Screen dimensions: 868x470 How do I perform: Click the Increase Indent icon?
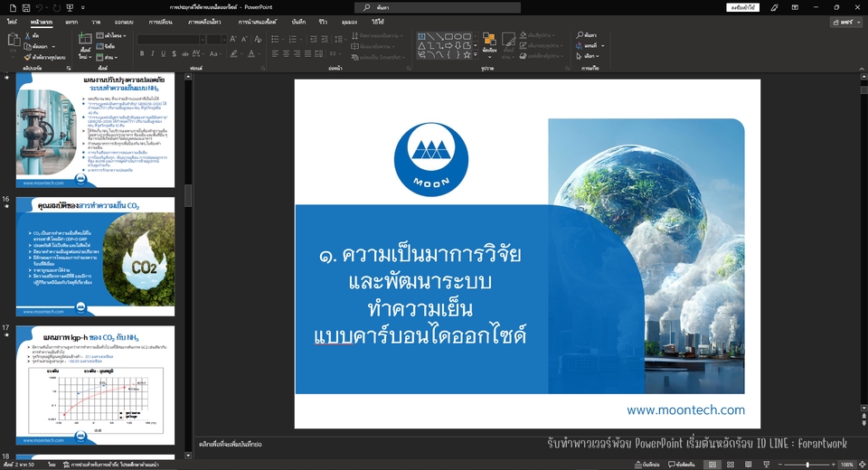pos(325,39)
